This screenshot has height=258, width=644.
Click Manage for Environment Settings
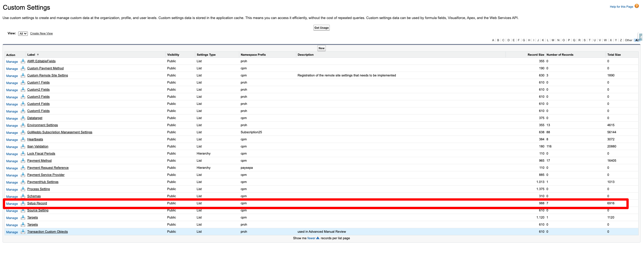(x=12, y=126)
